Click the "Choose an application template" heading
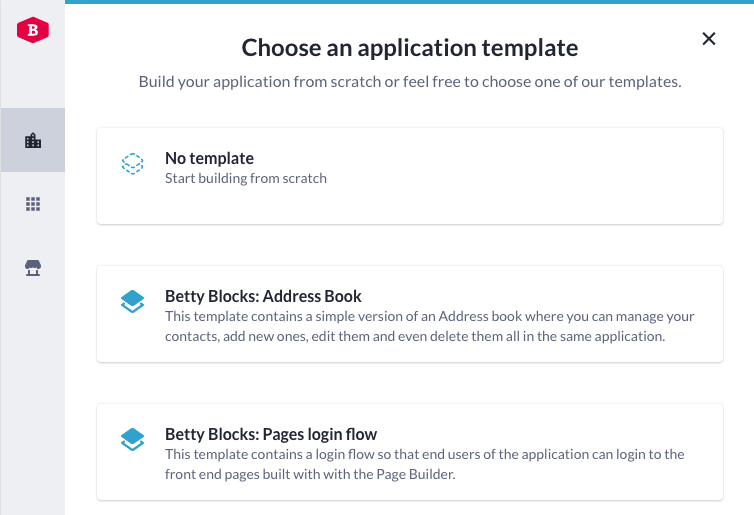The width and height of the screenshot is (754, 515). pyautogui.click(x=410, y=47)
